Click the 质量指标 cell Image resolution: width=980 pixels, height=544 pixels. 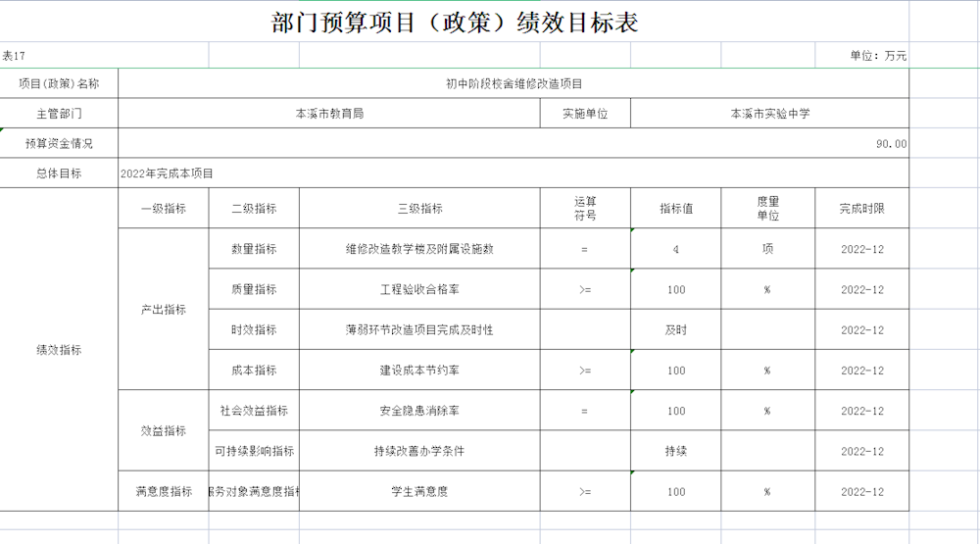pyautogui.click(x=254, y=289)
